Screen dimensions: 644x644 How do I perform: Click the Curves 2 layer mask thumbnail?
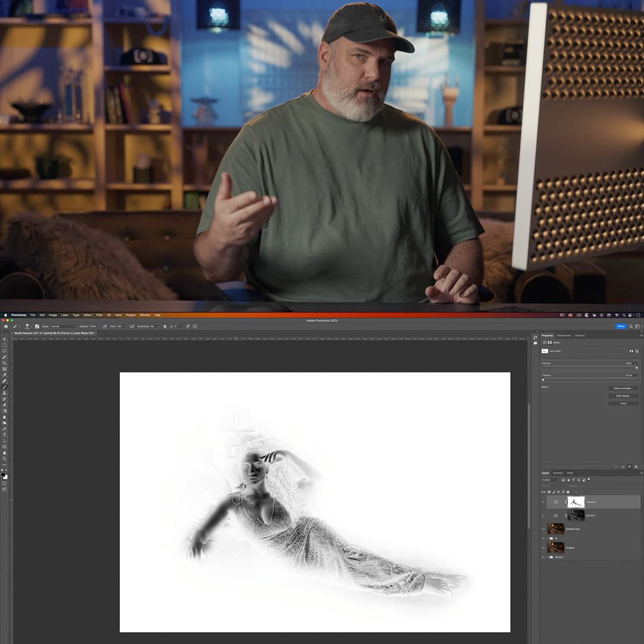click(575, 502)
